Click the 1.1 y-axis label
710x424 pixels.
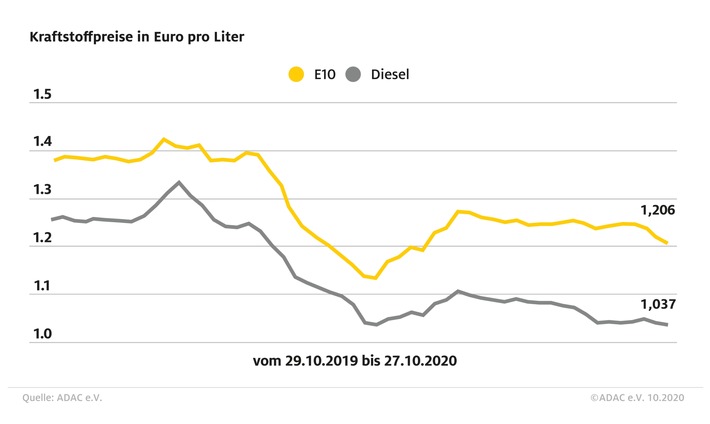43,286
